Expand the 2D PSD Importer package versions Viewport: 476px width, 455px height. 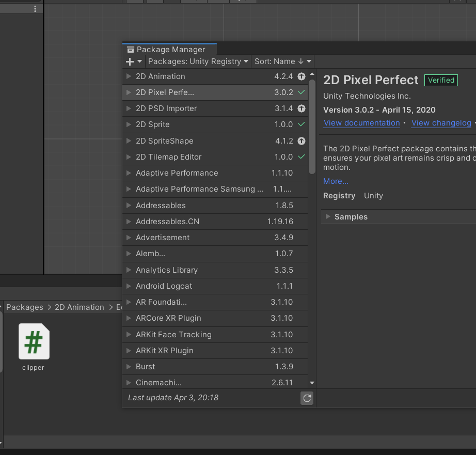(x=129, y=108)
